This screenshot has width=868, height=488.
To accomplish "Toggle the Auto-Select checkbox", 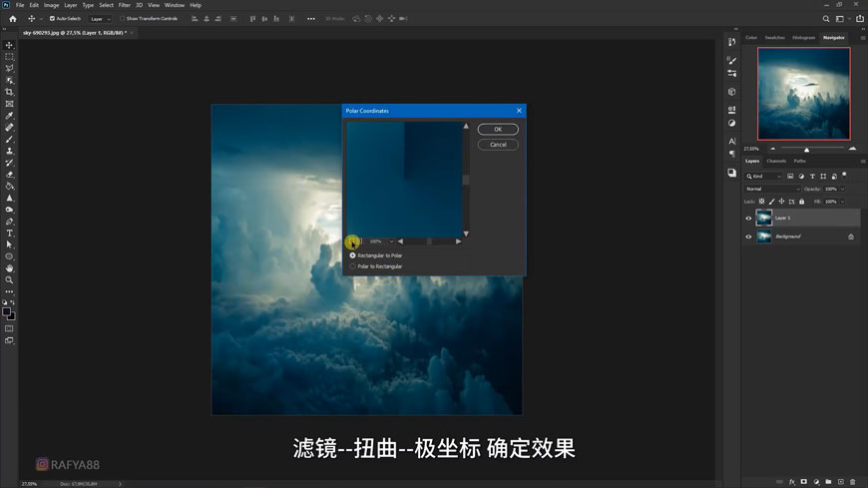I will coord(52,19).
